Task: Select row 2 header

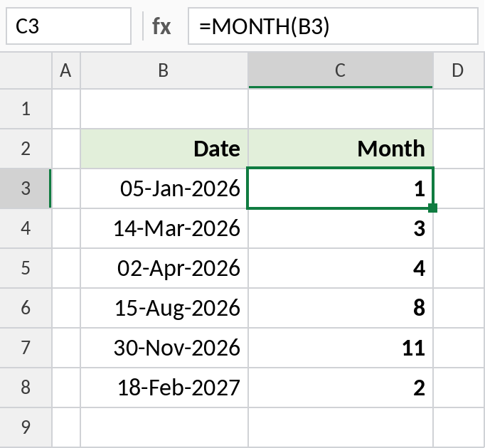Action: tap(26, 149)
